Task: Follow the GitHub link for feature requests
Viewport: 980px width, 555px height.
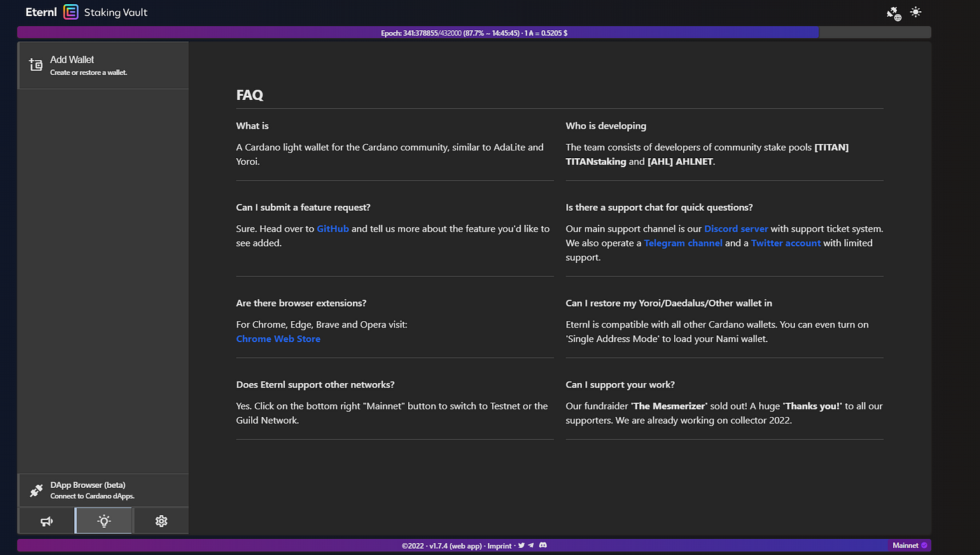Action: [332, 229]
